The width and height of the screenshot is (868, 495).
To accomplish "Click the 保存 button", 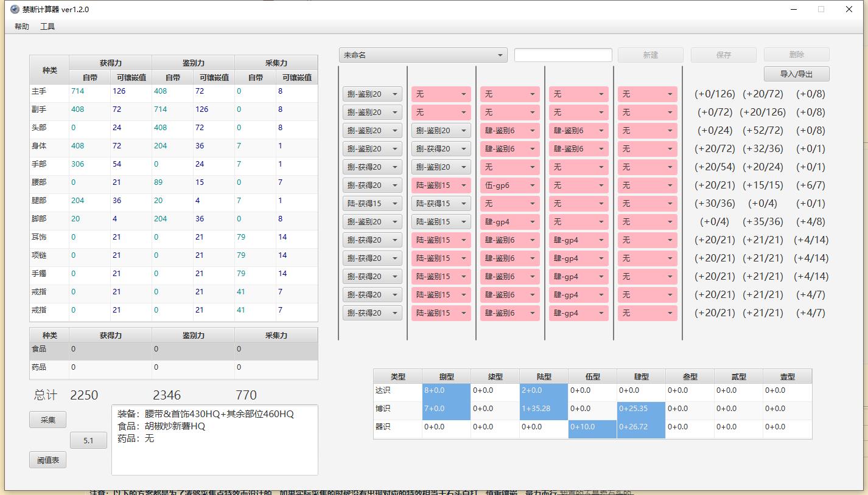I will click(723, 55).
